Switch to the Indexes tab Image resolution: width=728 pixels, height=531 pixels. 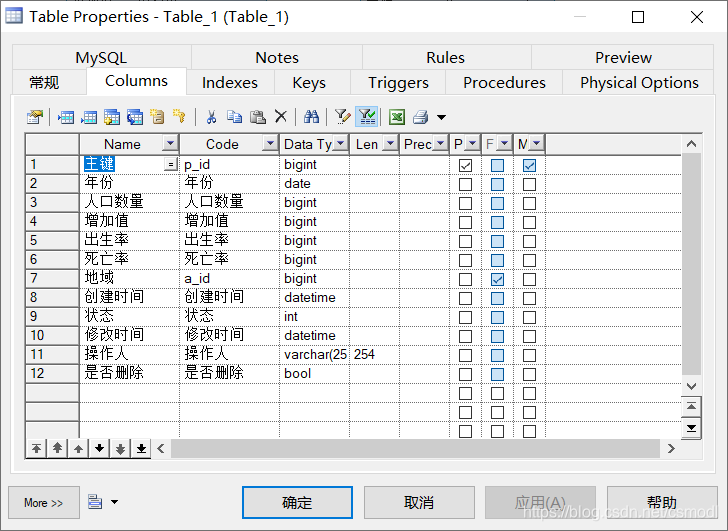tap(230, 83)
